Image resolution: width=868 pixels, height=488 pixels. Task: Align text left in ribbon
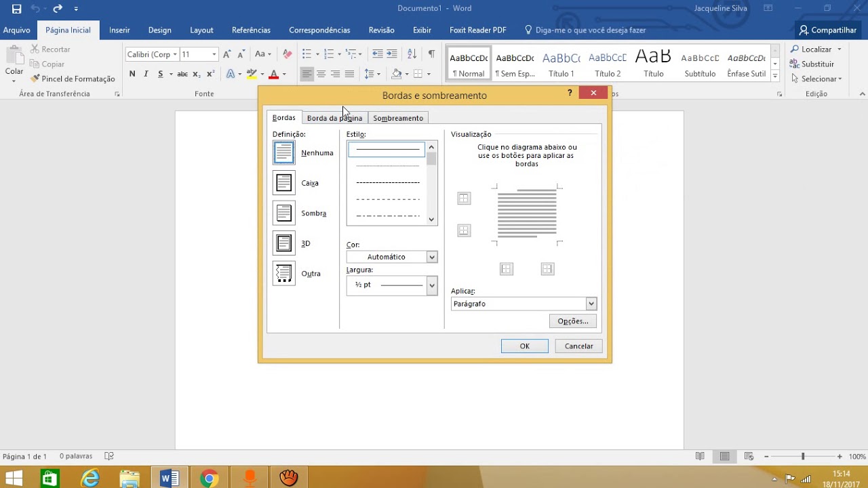coord(307,74)
